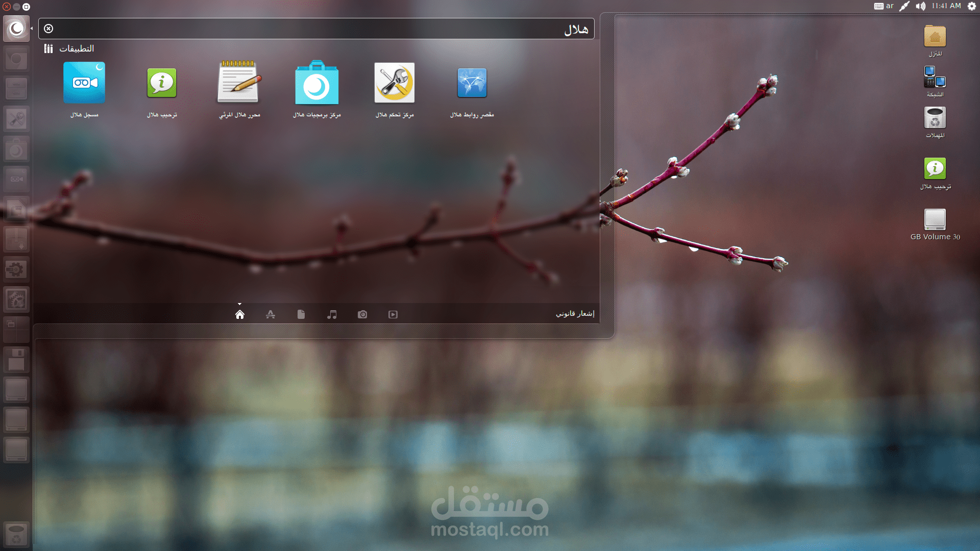Switch to the Music lens tab
The image size is (980, 551).
[x=332, y=314]
